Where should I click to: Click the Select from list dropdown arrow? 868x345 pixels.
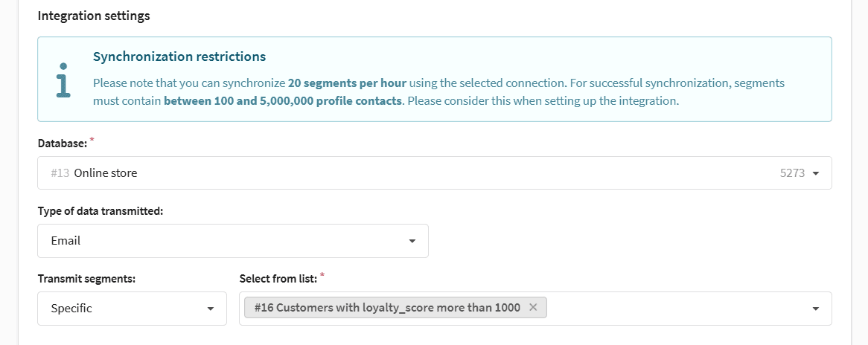click(x=815, y=309)
